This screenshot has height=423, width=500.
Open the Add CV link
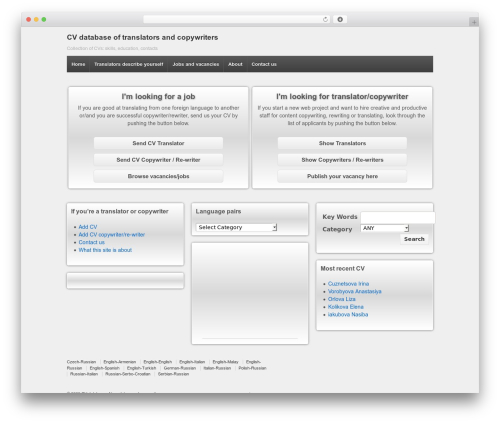88,227
